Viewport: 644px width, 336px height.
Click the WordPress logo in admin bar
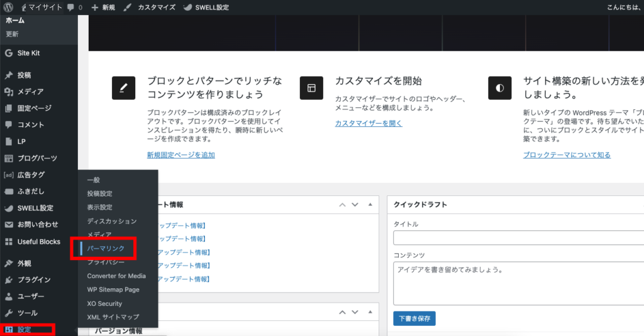8,7
